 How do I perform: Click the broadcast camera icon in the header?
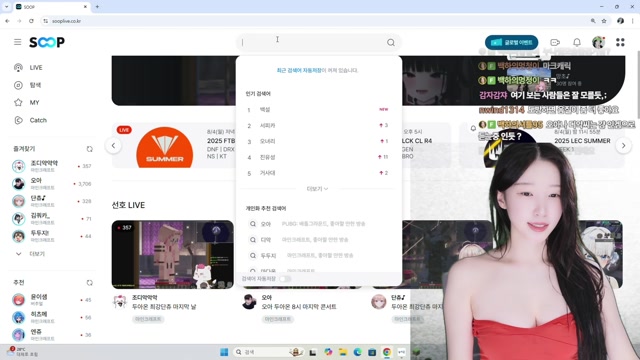click(x=555, y=42)
